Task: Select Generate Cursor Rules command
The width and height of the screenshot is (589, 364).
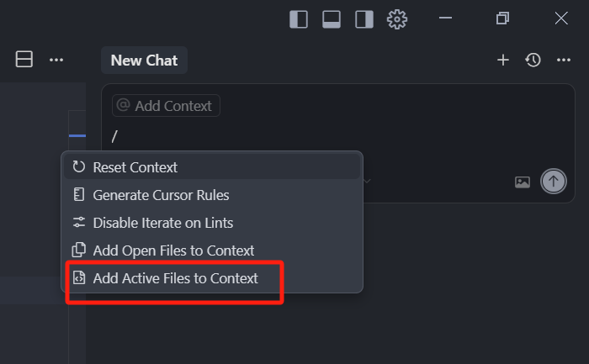Action: (212, 195)
